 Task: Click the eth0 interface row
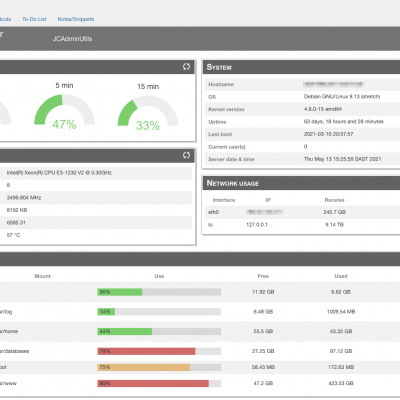(x=301, y=212)
